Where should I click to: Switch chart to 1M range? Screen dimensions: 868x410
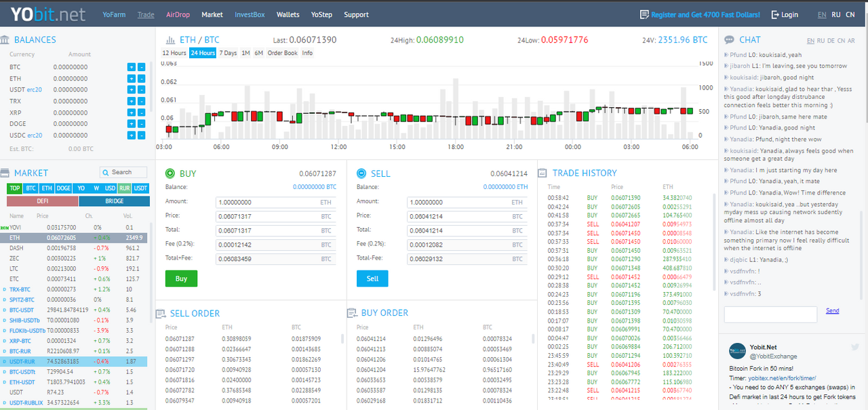tap(245, 53)
